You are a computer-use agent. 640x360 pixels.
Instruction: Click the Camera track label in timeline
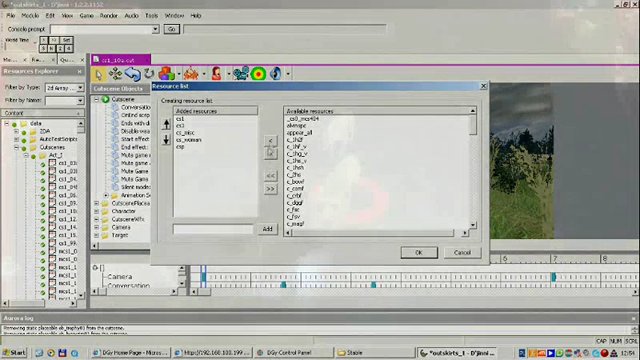[120, 277]
